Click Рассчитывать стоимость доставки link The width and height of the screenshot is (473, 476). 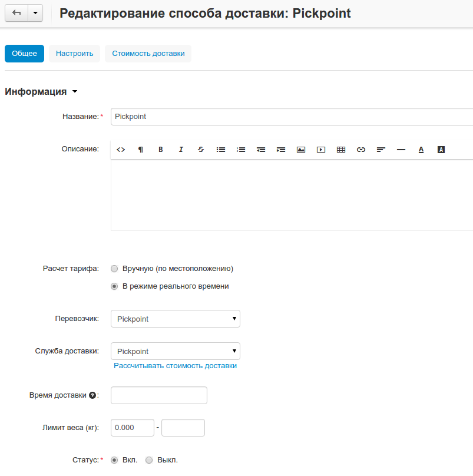click(x=175, y=366)
